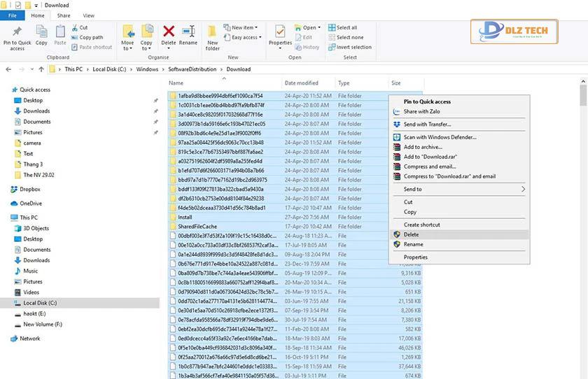Click Copy path in ribbon

click(87, 38)
